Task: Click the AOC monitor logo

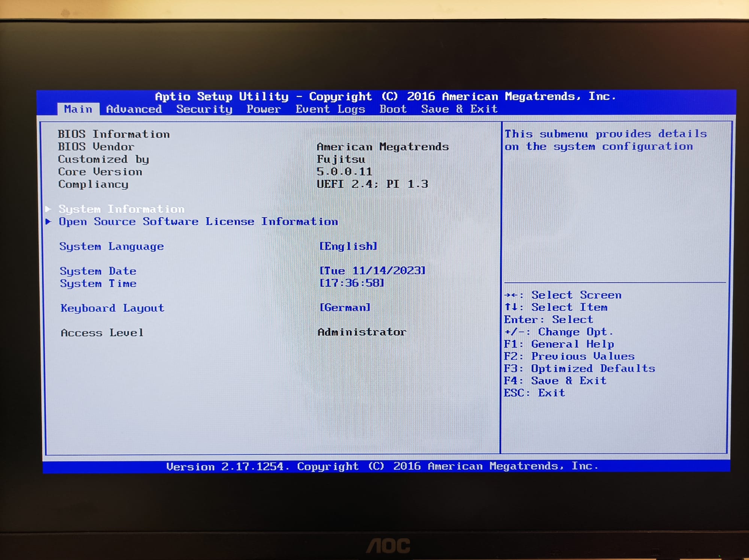Action: 388,546
